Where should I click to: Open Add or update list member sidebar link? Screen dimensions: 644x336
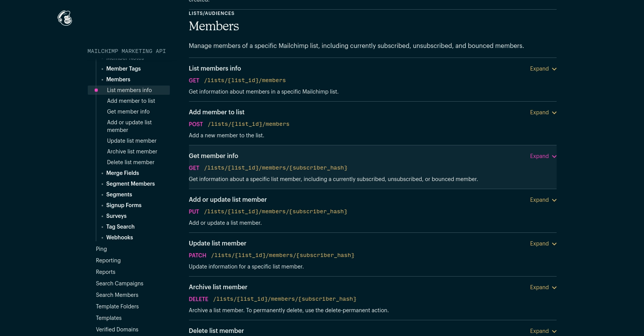(x=130, y=126)
